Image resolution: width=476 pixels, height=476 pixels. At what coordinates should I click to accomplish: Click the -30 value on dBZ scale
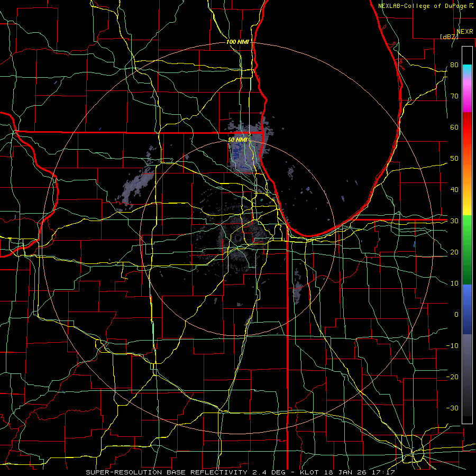pyautogui.click(x=452, y=408)
